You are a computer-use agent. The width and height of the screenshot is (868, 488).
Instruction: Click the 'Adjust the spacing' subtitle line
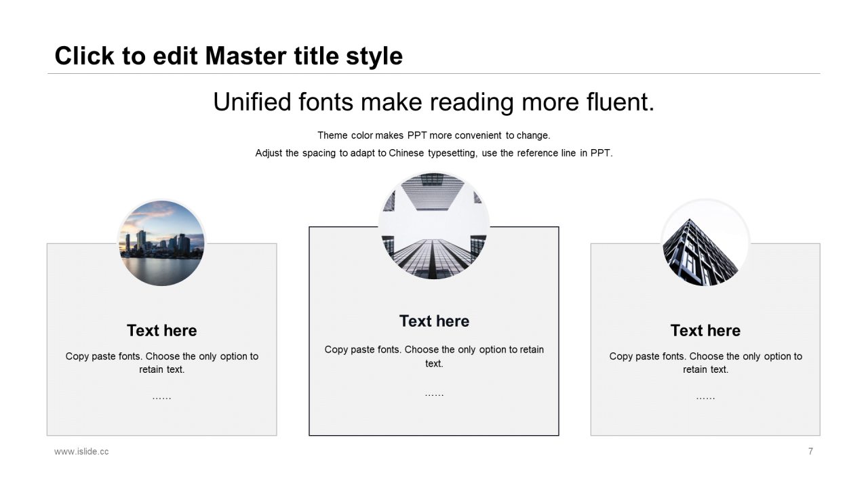[434, 153]
